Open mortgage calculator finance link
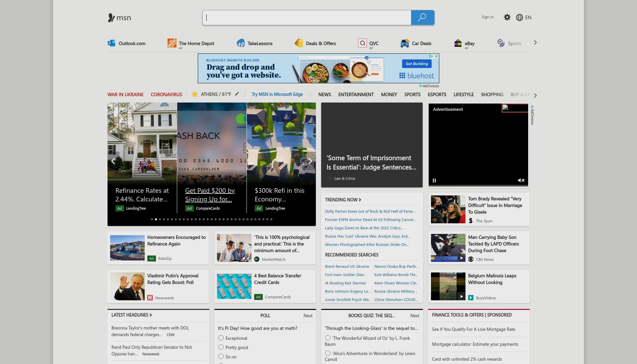Viewport: 637px width, 364px height. 475,344
